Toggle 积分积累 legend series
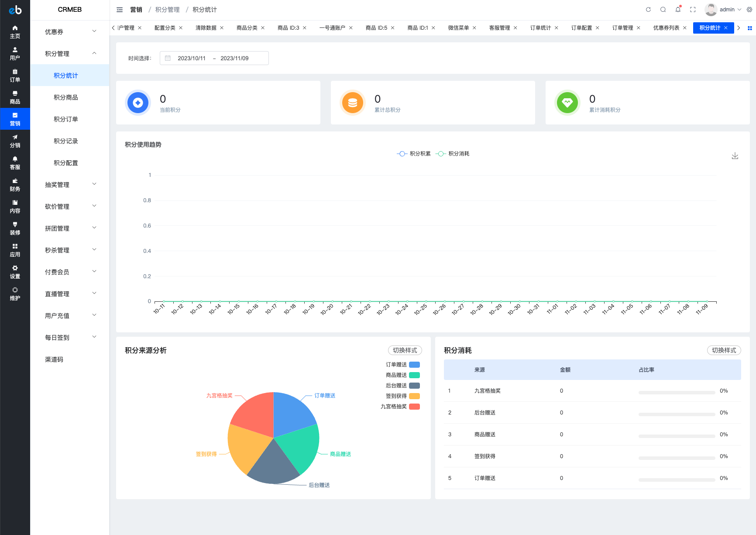The height and width of the screenshot is (535, 756). point(414,154)
